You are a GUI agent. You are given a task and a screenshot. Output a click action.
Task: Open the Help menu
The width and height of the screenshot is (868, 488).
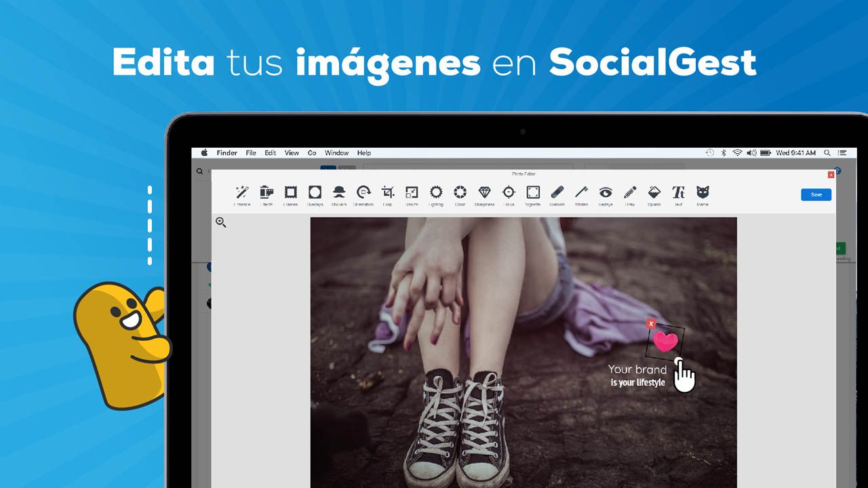(x=364, y=153)
